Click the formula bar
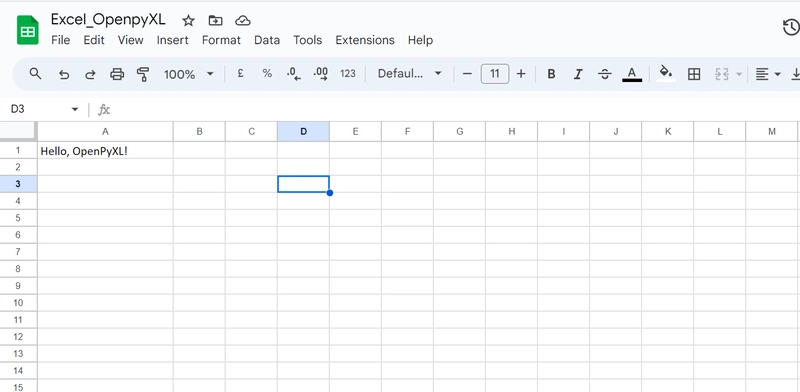Screen dimensions: 800x392 pyautogui.click(x=454, y=109)
